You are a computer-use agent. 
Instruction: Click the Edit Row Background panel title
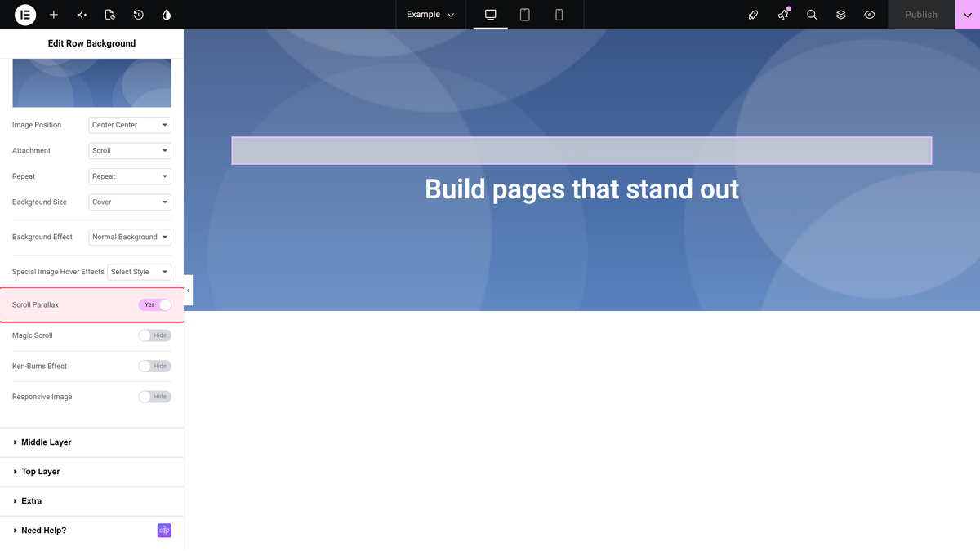91,43
